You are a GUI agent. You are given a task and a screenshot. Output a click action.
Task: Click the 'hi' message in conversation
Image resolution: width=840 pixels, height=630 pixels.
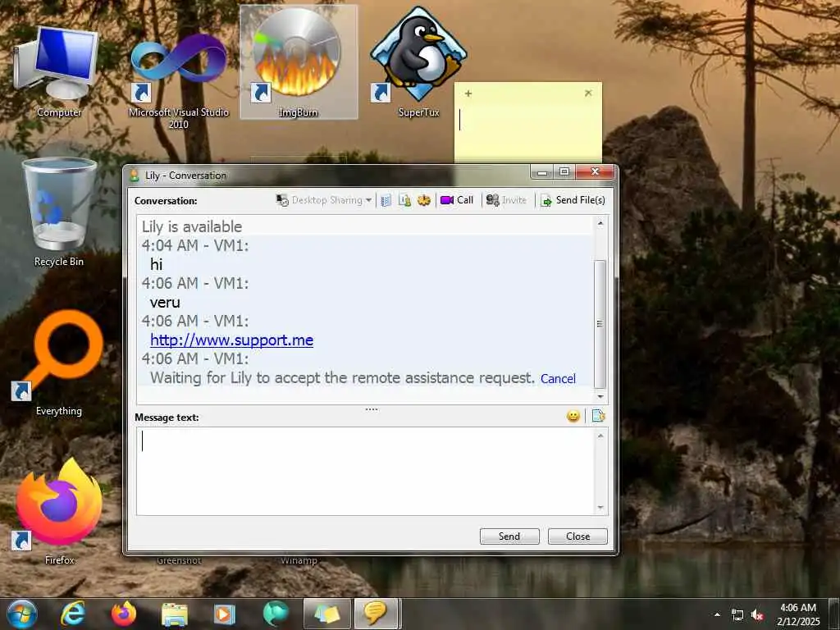point(157,265)
